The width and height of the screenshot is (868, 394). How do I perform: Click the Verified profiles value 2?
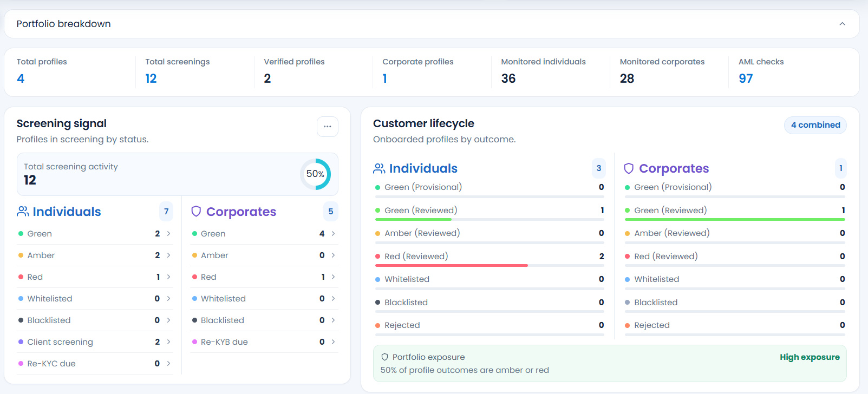pyautogui.click(x=267, y=78)
